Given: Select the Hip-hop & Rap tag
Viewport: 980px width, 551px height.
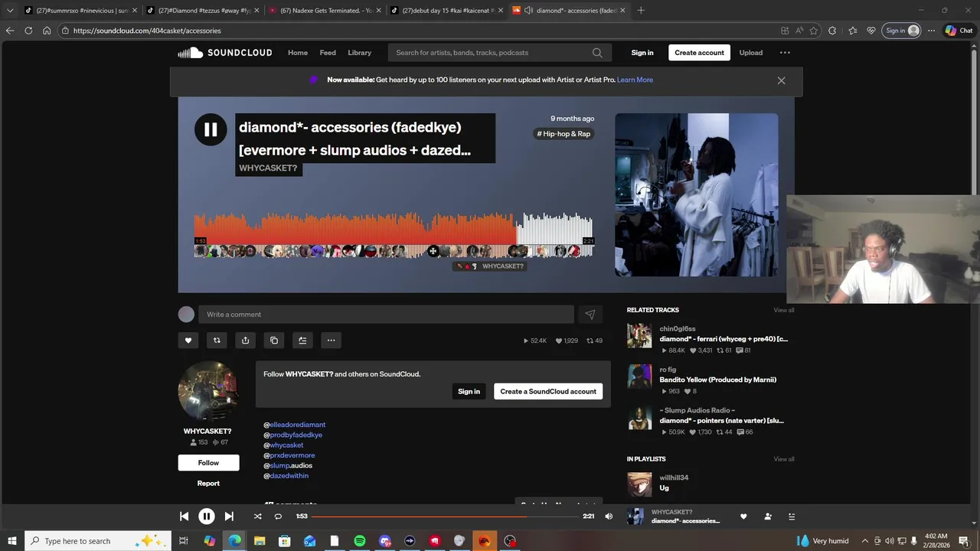Looking at the screenshot, I should (563, 134).
